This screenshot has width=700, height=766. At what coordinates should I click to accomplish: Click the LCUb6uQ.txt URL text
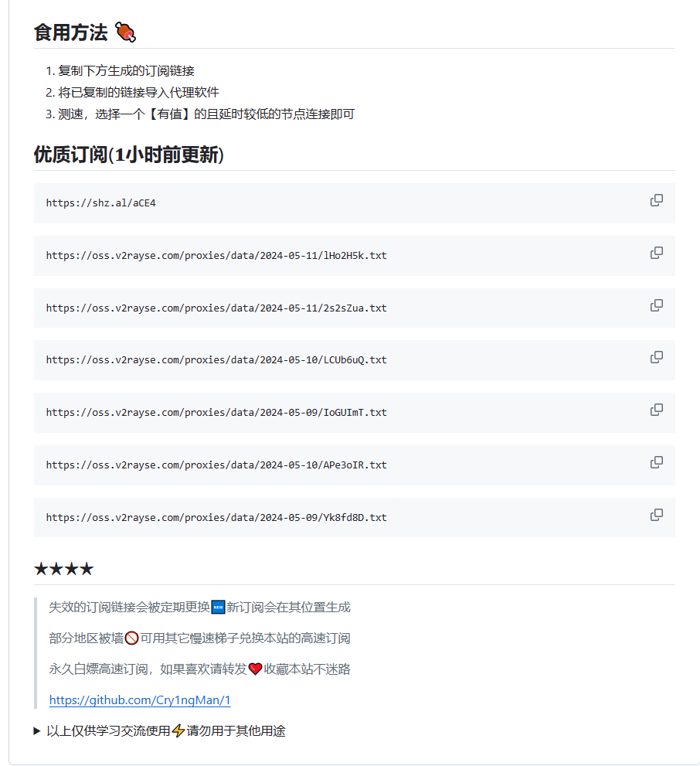(216, 360)
